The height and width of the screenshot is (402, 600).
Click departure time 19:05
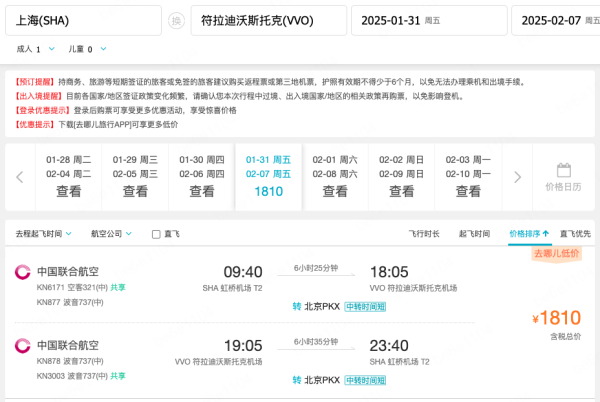point(243,346)
